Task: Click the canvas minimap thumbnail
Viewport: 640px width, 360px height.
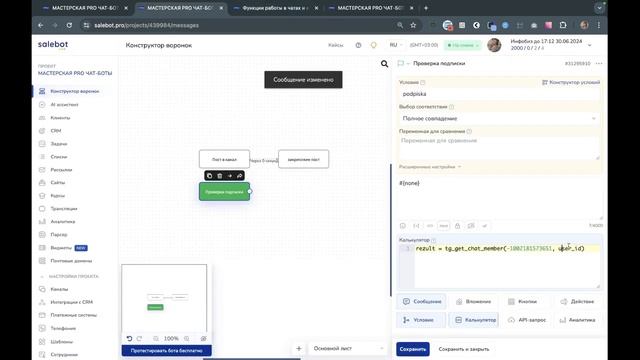Action: pyautogui.click(x=164, y=299)
